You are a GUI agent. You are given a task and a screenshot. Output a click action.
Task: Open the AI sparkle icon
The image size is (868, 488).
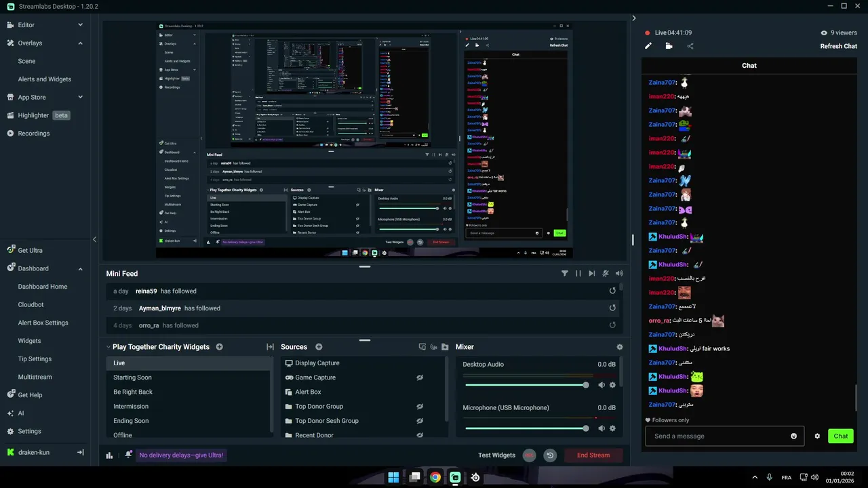tap(10, 413)
